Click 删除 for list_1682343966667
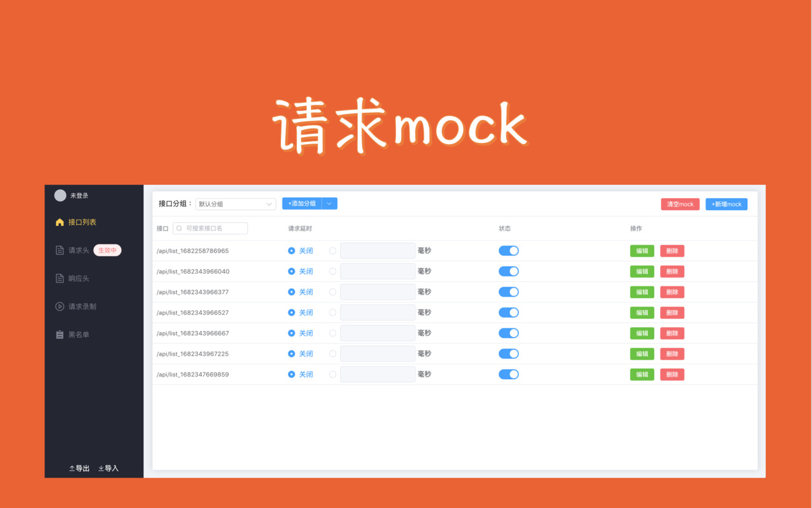This screenshot has height=508, width=812. coord(672,333)
